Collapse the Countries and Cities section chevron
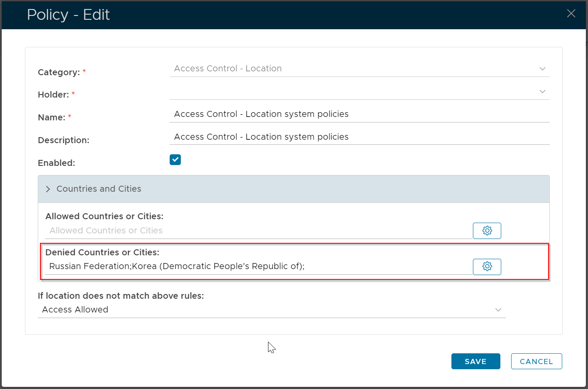The width and height of the screenshot is (588, 389). 48,189
